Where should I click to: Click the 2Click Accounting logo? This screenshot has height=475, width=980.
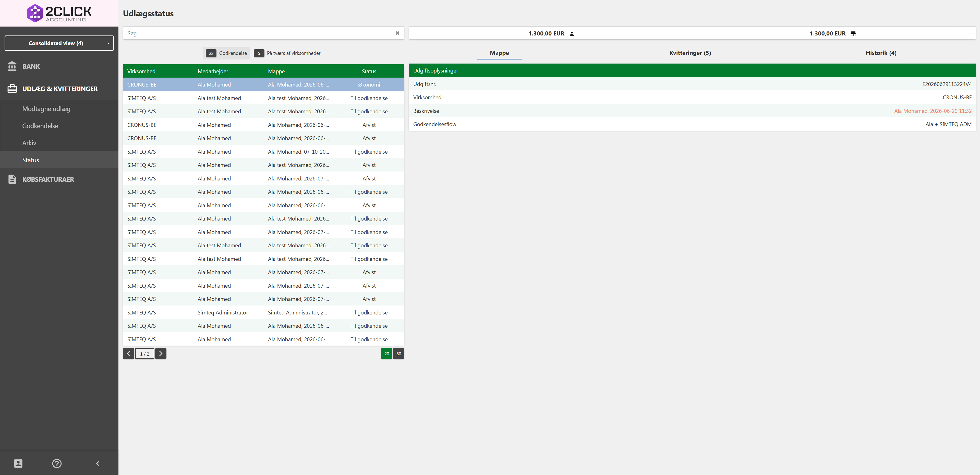coord(59,13)
